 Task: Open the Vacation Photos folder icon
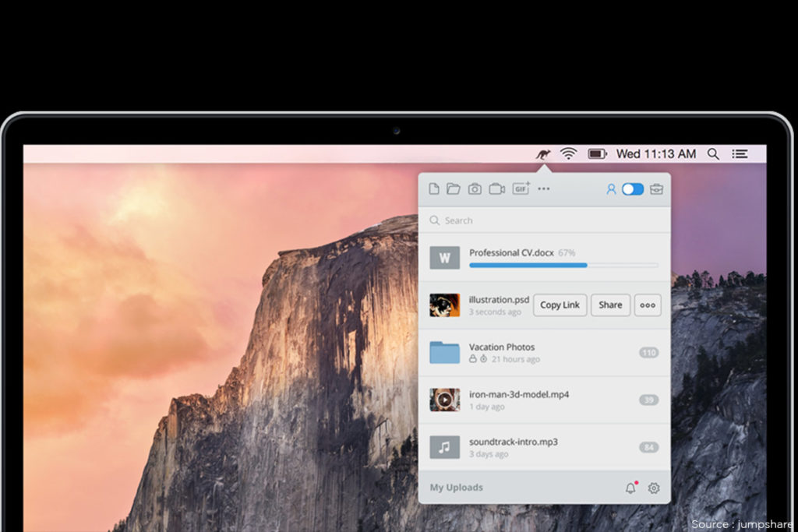(444, 353)
